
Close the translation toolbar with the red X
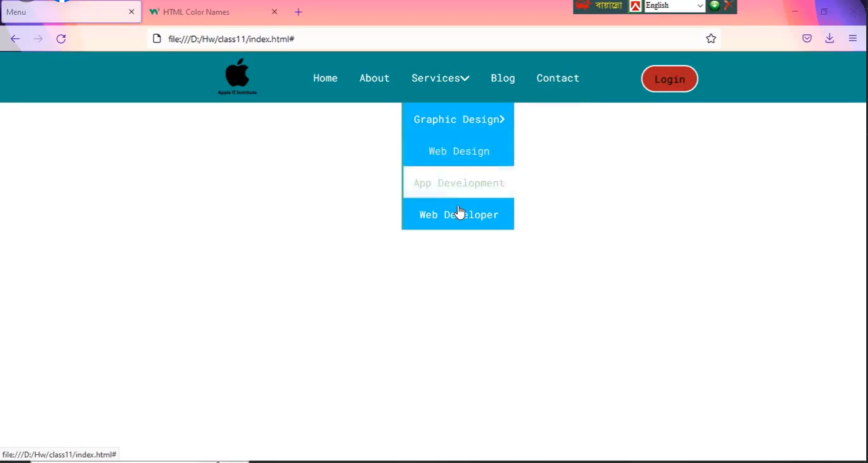click(729, 6)
